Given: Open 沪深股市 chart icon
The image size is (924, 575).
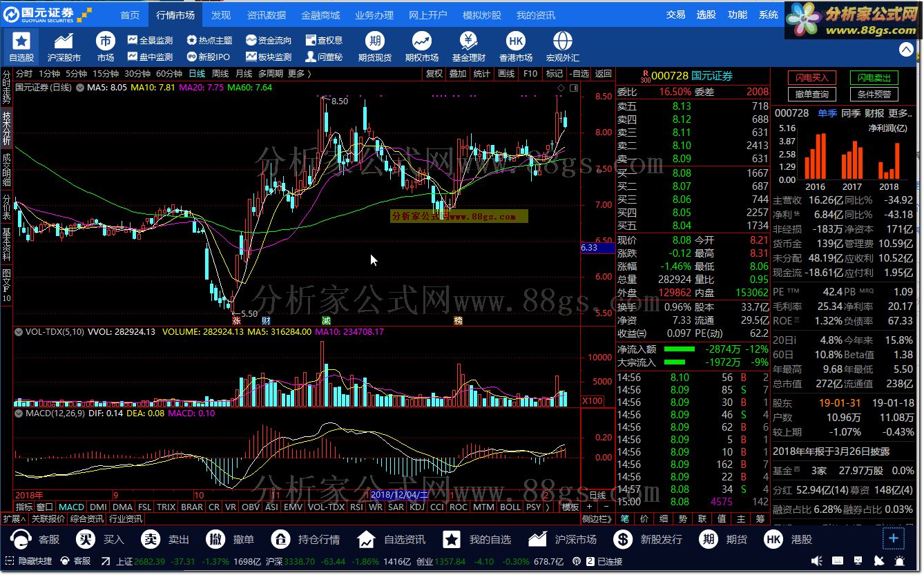Looking at the screenshot, I should click(x=64, y=41).
